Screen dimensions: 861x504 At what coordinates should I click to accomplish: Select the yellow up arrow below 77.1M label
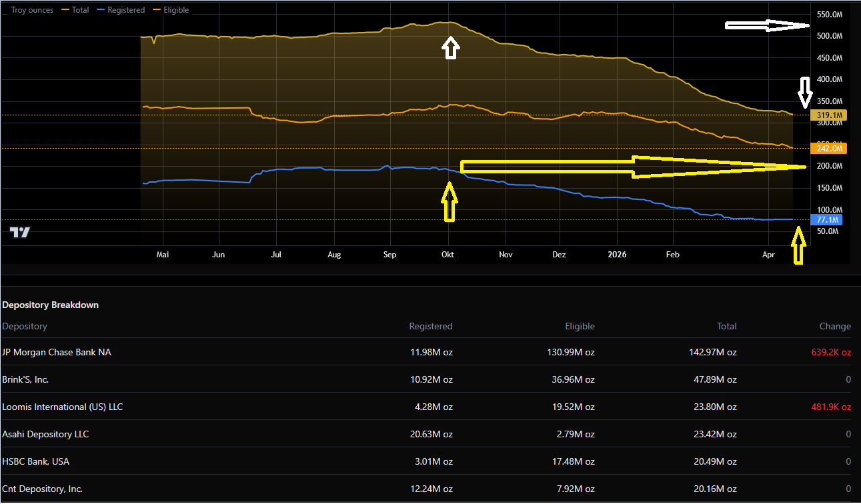click(x=798, y=245)
